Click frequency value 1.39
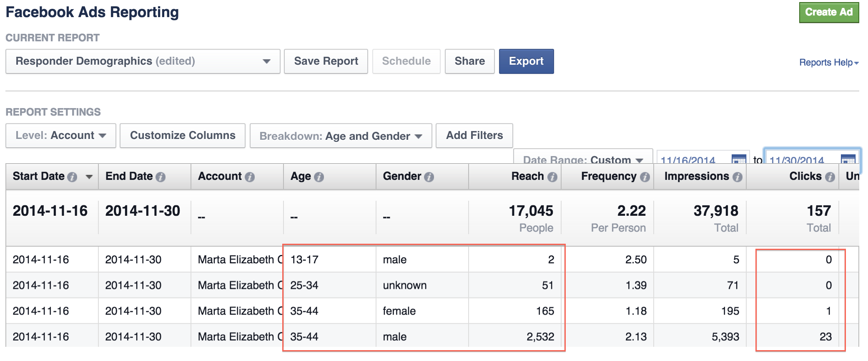868x361 pixels. click(x=636, y=285)
